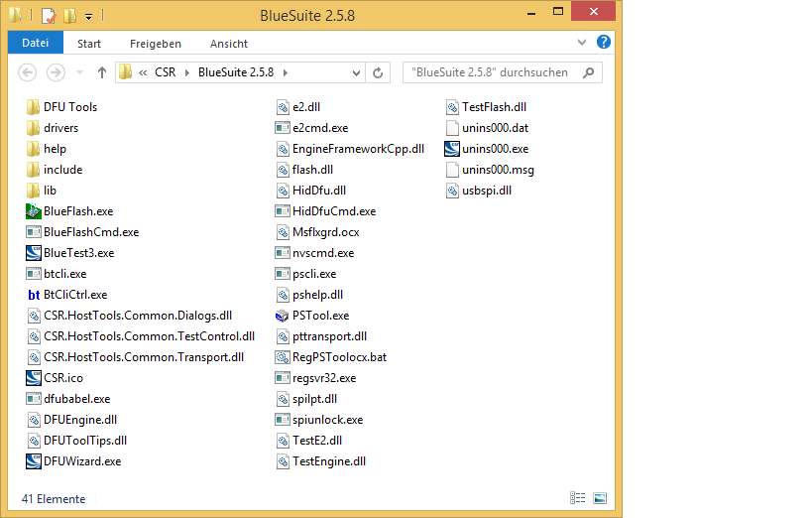Open the Ansicht ribbon tab

(x=229, y=44)
